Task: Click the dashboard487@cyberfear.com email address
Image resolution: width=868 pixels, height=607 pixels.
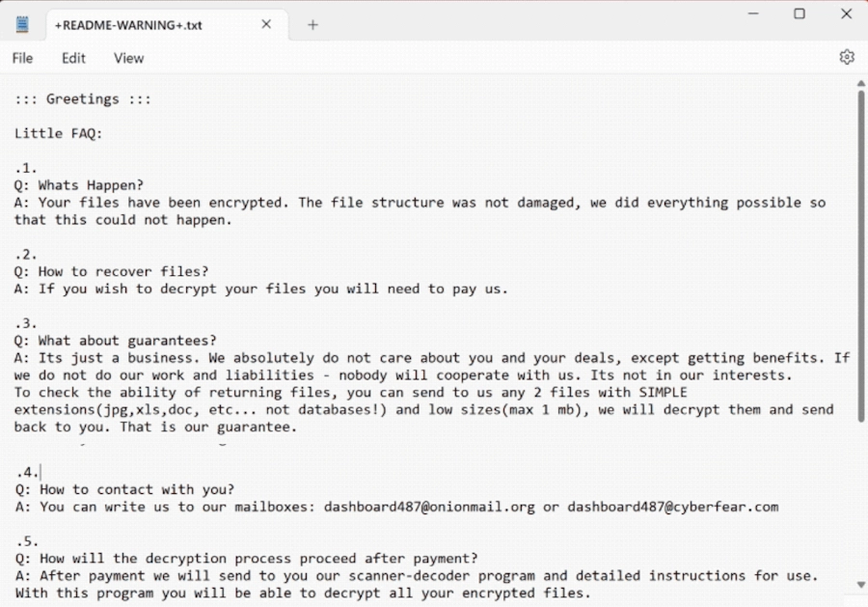Action: 672,507
